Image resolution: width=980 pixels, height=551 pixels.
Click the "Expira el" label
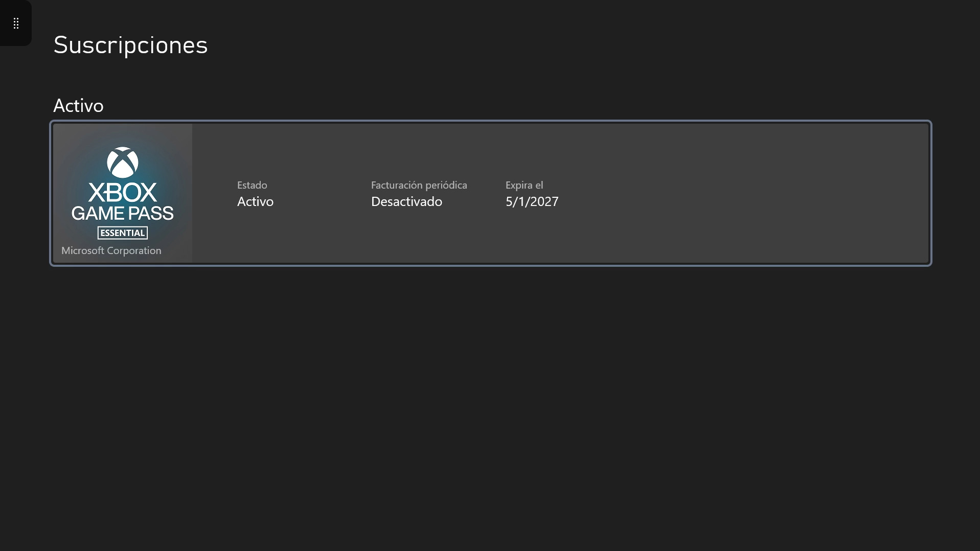click(524, 185)
